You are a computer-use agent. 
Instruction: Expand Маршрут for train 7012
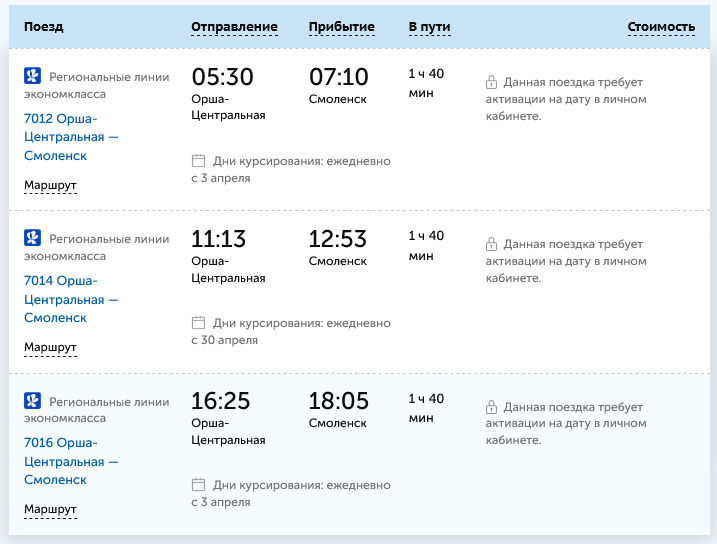pyautogui.click(x=50, y=186)
